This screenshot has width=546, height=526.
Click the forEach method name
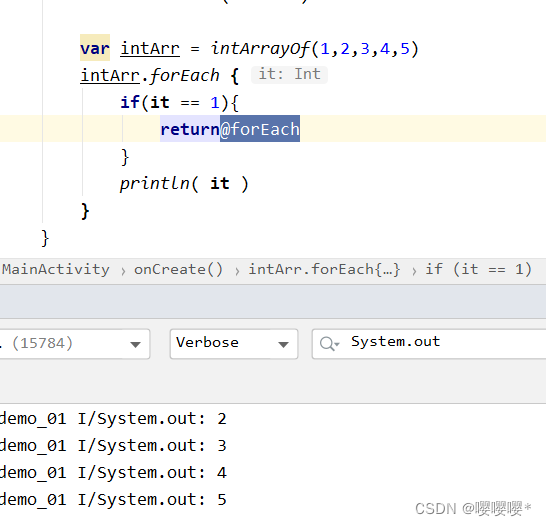[185, 76]
